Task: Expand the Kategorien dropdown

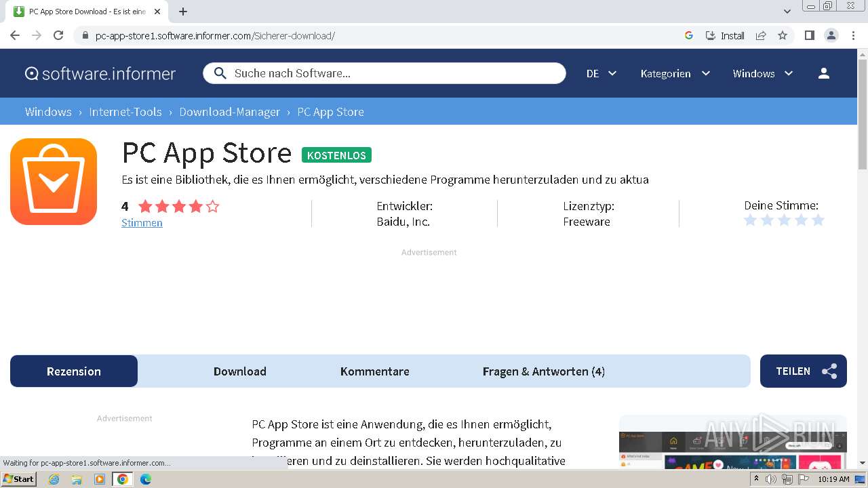Action: [675, 73]
